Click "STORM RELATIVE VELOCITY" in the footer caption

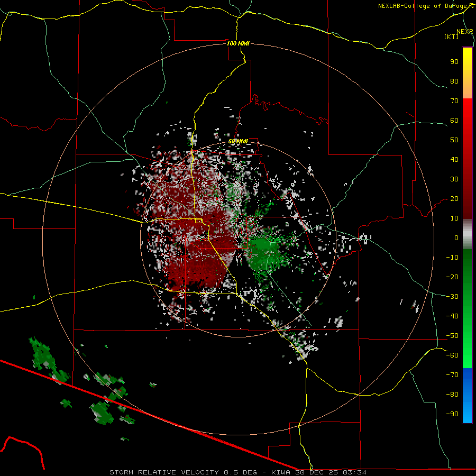pos(164,472)
